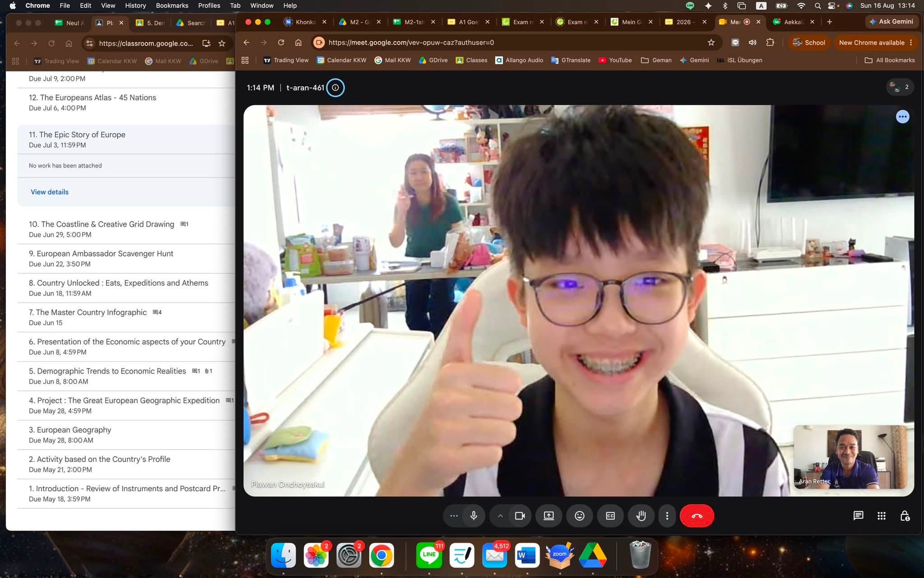Click the tab audio speaker icon in toolbar
Image resolution: width=924 pixels, height=578 pixels.
click(x=753, y=42)
